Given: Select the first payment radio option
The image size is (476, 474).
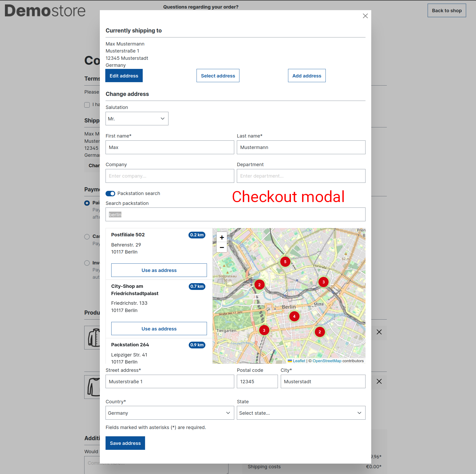Looking at the screenshot, I should pos(87,203).
